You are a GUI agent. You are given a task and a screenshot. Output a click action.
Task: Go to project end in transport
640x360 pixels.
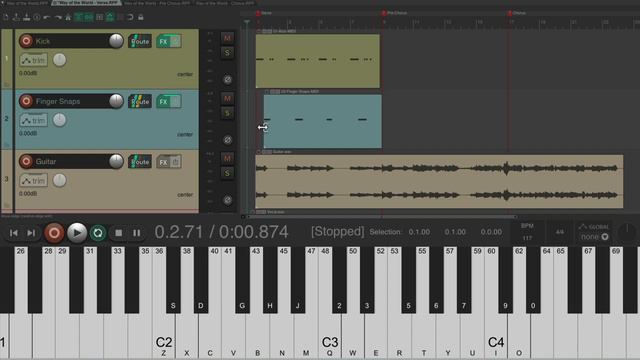(x=31, y=233)
